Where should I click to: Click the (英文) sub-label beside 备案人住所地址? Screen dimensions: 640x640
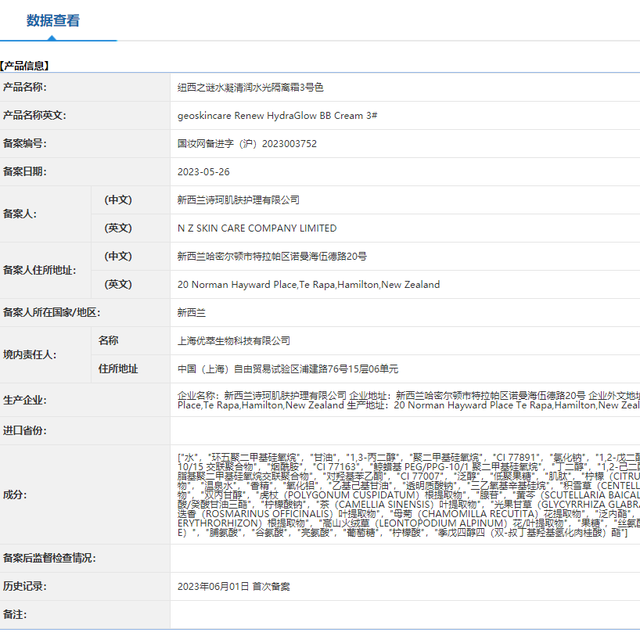click(x=118, y=284)
